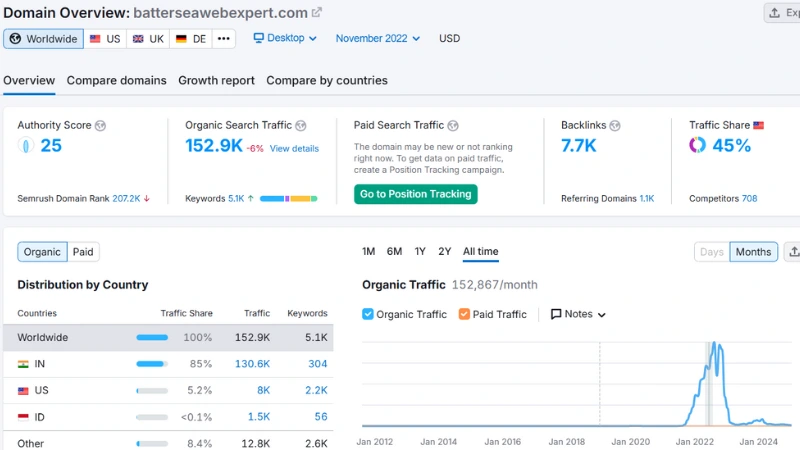Viewport: 800px width, 450px height.
Task: Click Worldwide 100% traffic share bar
Action: pos(152,338)
